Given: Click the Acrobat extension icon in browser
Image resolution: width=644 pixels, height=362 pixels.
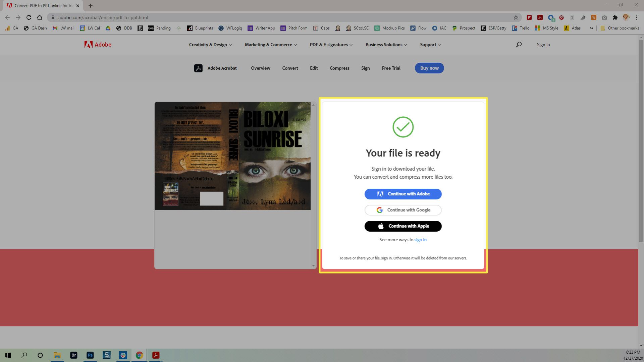Looking at the screenshot, I should pyautogui.click(x=540, y=18).
